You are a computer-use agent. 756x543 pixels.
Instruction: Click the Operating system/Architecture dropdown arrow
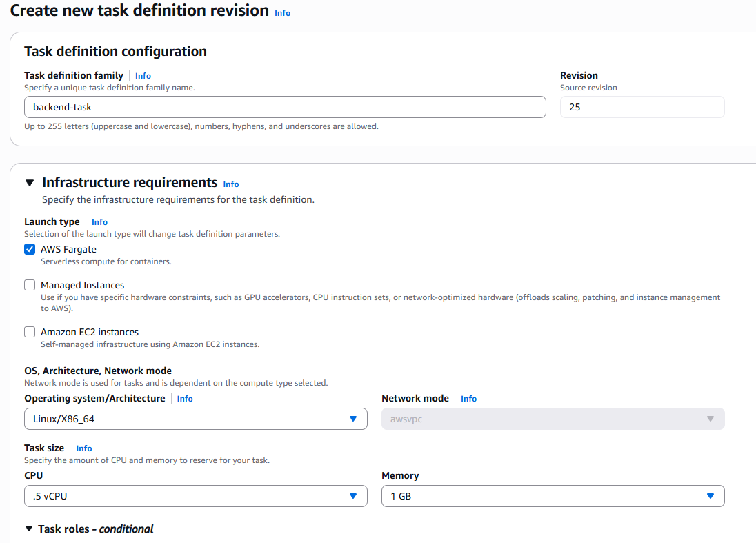(353, 419)
